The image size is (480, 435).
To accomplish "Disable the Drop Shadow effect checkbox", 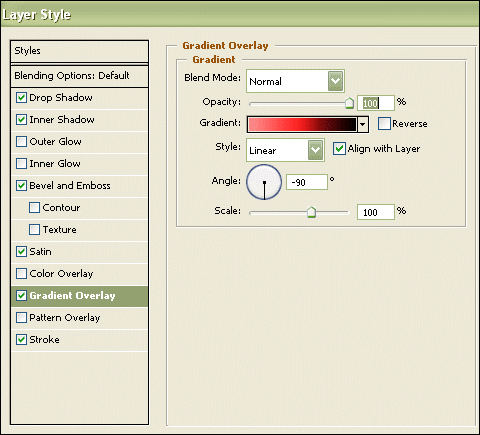I will click(21, 98).
